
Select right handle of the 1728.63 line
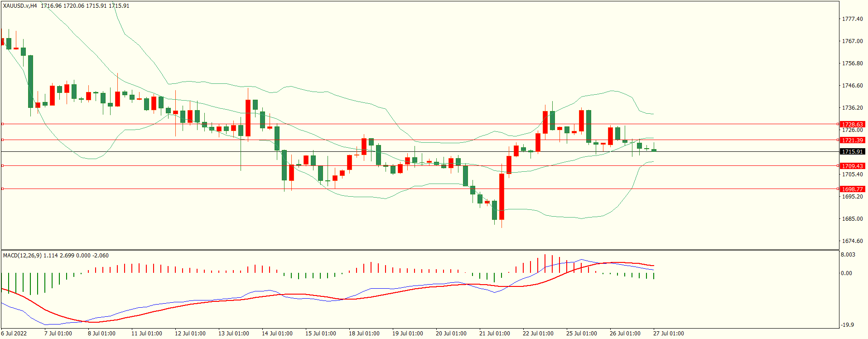pos(838,124)
